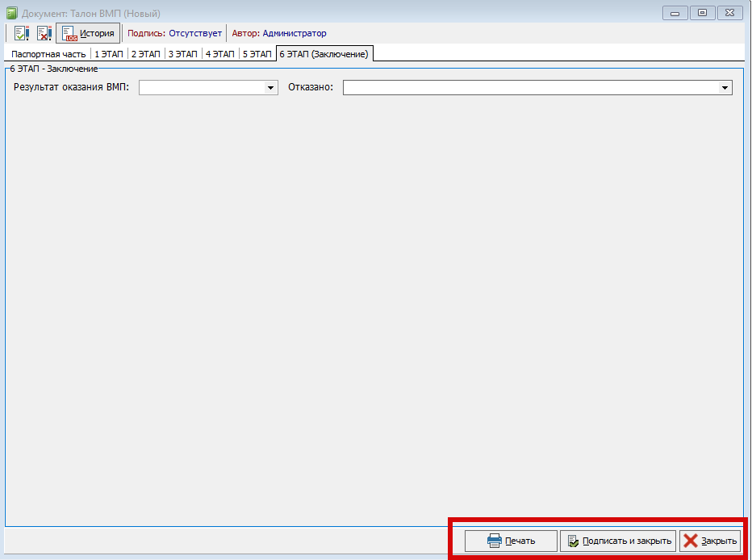
Task: Click inside the Результат оказания ВМП field
Action: (x=202, y=88)
